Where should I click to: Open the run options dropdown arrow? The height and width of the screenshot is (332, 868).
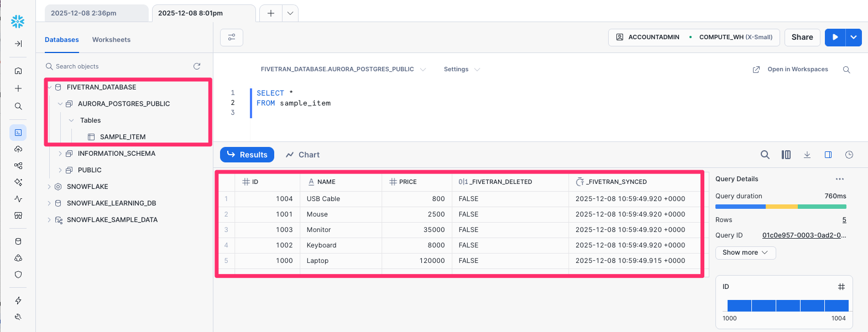pos(854,37)
